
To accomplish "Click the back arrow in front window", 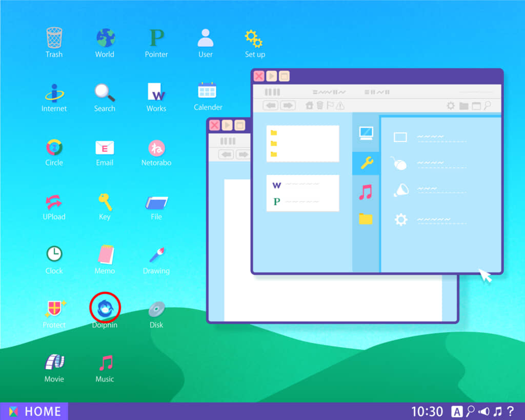I will [x=271, y=106].
